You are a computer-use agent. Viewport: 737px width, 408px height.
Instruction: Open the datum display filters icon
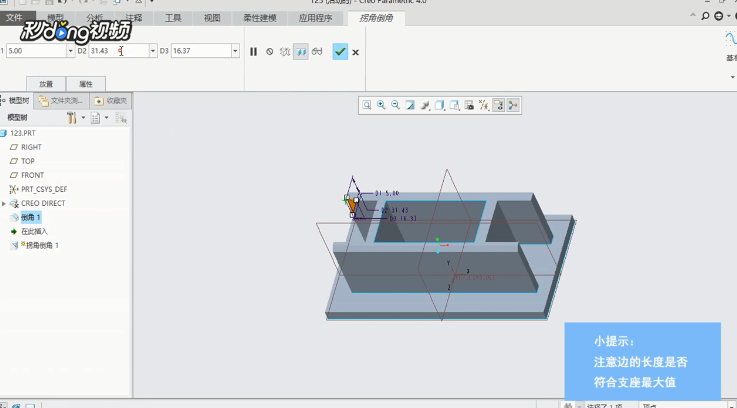click(484, 105)
